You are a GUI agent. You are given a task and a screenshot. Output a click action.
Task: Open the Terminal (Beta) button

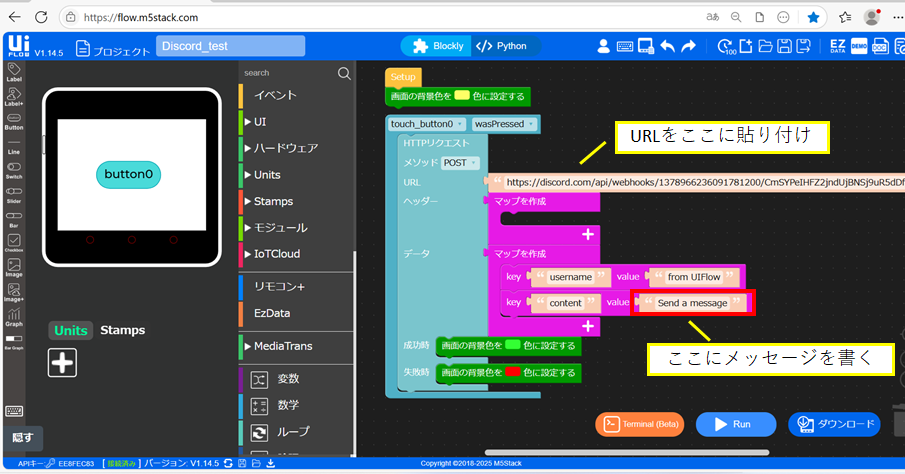[640, 424]
